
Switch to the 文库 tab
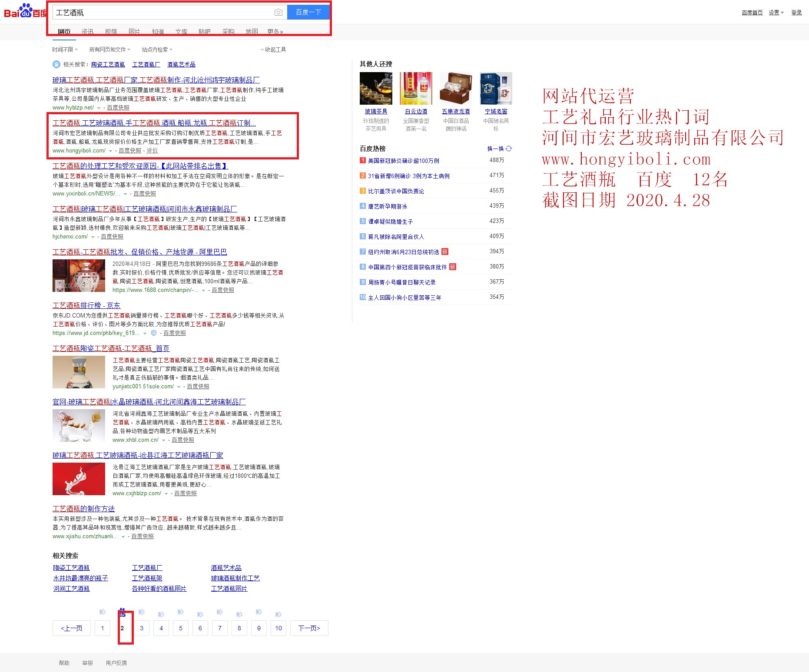(181, 31)
